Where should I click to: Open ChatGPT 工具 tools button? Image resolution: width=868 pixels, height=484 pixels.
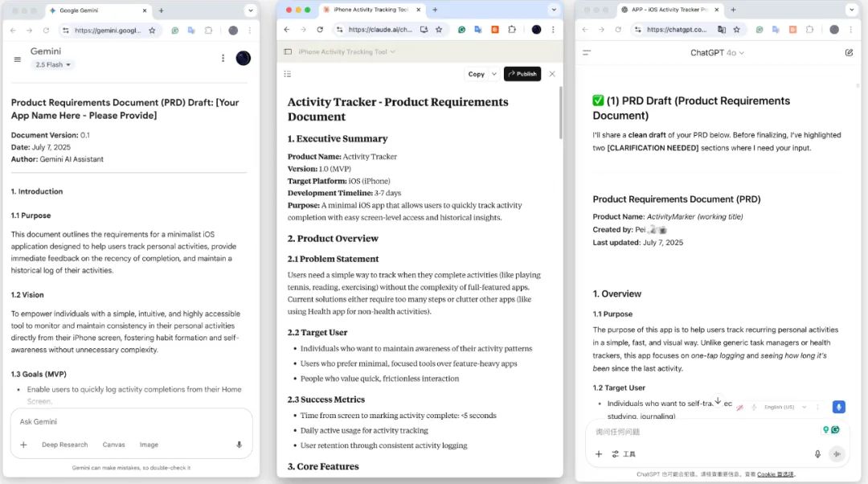pyautogui.click(x=624, y=454)
